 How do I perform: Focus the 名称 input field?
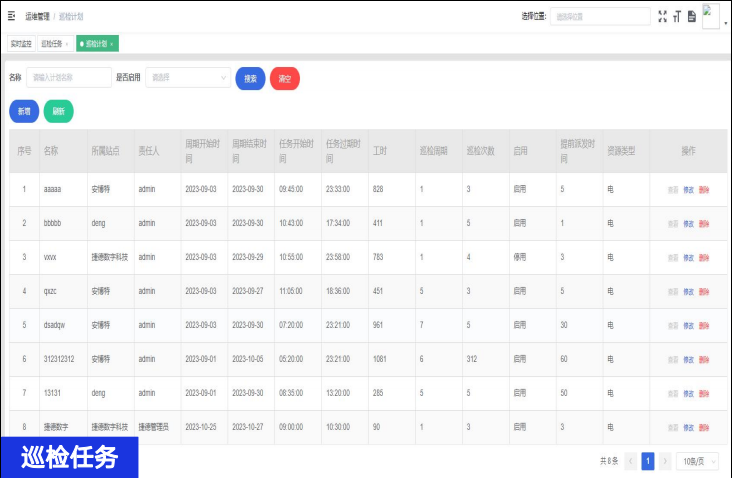click(69, 78)
